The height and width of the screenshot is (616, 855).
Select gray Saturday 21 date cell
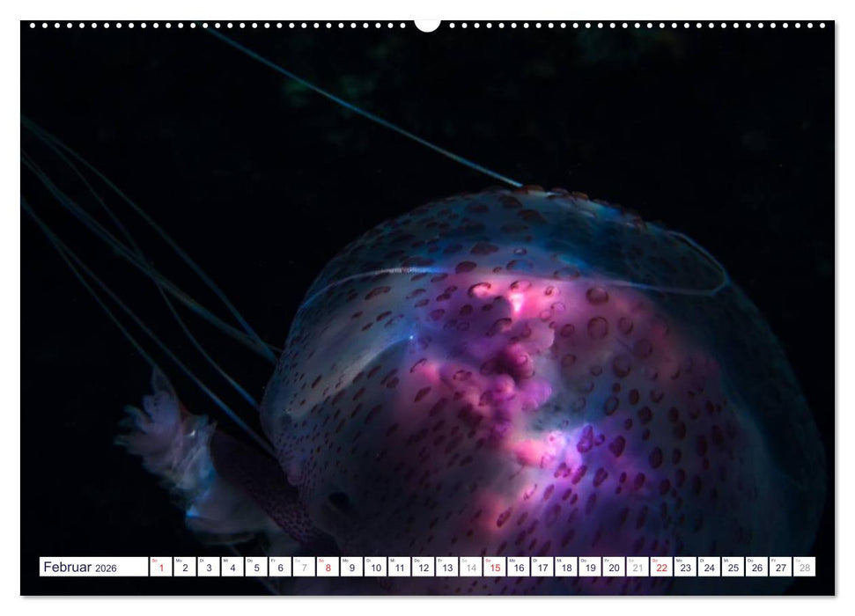click(x=638, y=568)
